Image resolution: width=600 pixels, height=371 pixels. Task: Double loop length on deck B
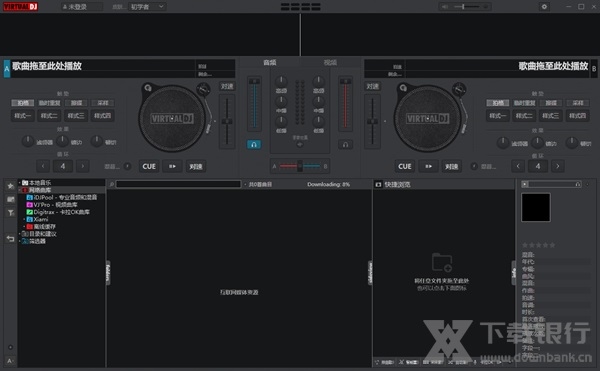558,166
